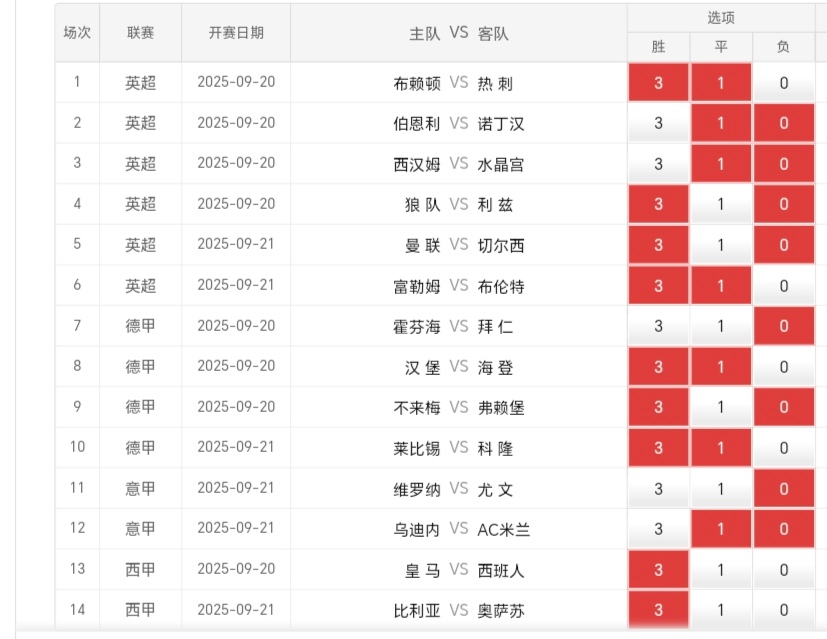Select loss option 0 for 皇马 VS 西班人

783,569
